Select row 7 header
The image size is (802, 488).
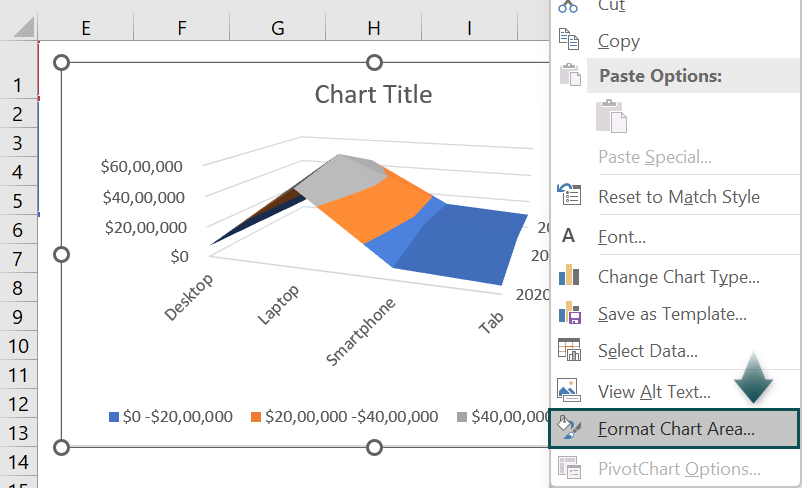18,259
